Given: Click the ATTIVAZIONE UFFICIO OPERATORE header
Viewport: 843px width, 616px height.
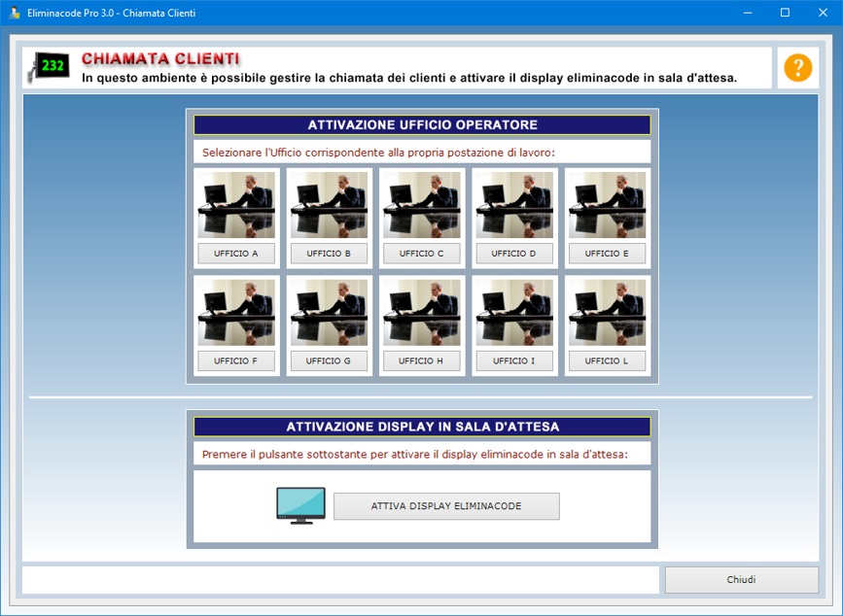Looking at the screenshot, I should click(x=422, y=124).
